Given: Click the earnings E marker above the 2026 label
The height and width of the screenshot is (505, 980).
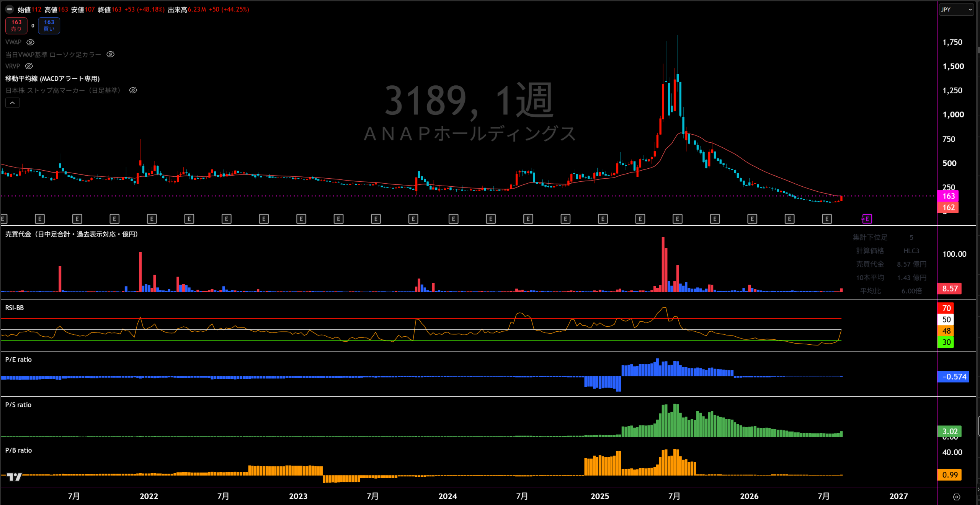Looking at the screenshot, I should pos(752,219).
